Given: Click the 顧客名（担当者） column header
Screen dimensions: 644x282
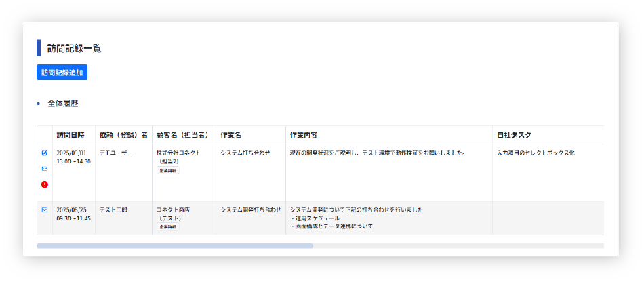Looking at the screenshot, I should tap(182, 135).
